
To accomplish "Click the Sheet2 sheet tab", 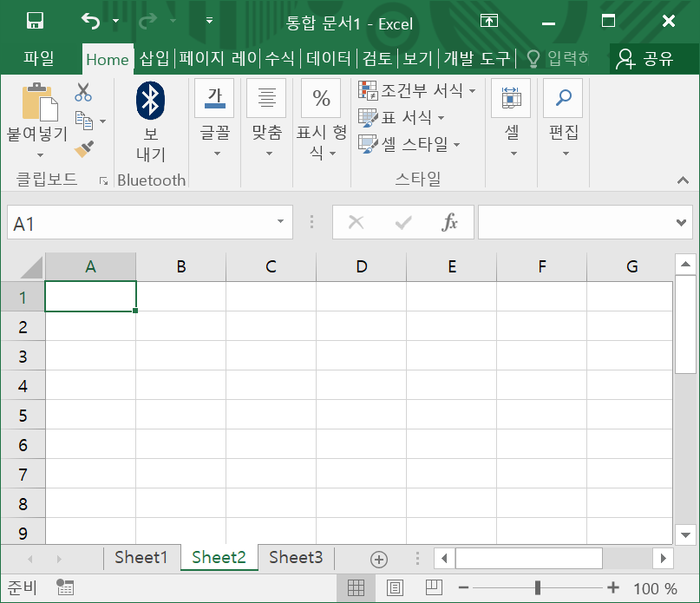I will coord(219,557).
